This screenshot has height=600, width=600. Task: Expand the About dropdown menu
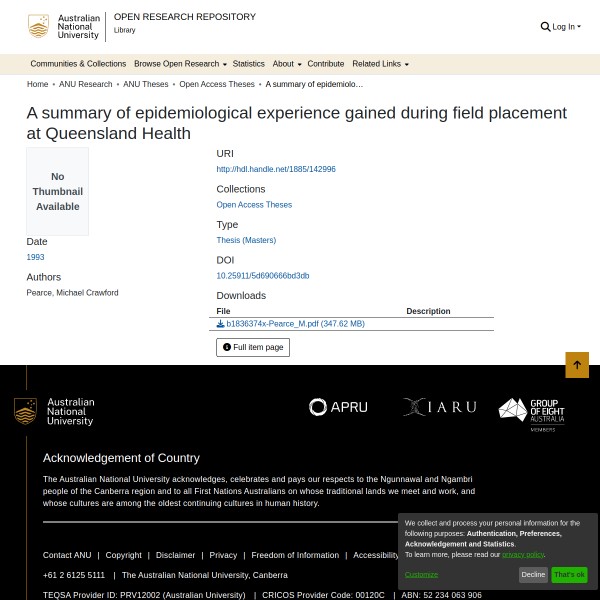point(287,64)
